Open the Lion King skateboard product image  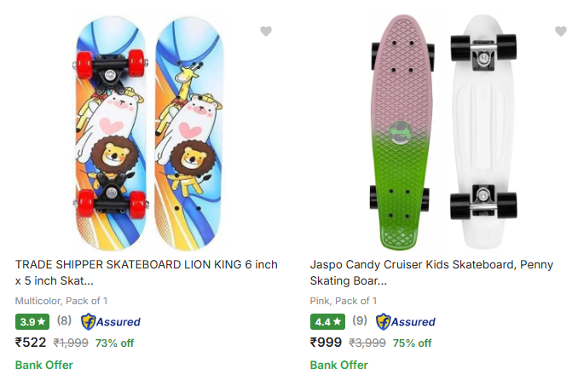(x=144, y=132)
